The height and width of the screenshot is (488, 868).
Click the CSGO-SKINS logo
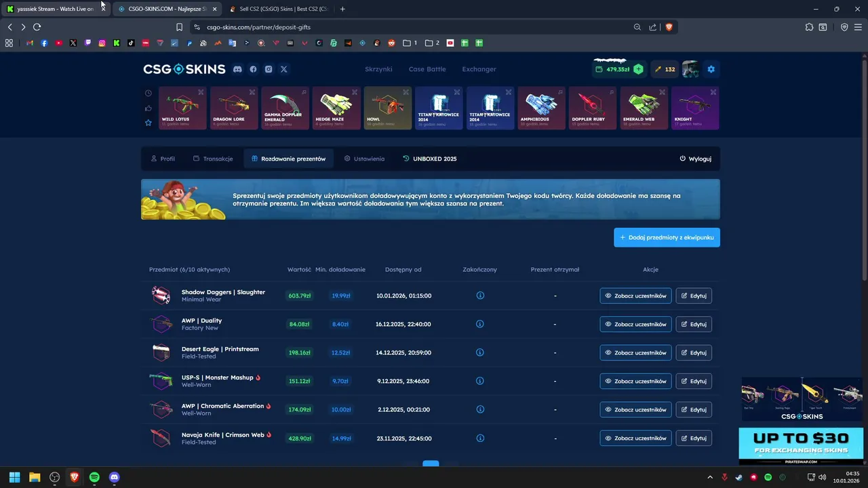pyautogui.click(x=184, y=69)
